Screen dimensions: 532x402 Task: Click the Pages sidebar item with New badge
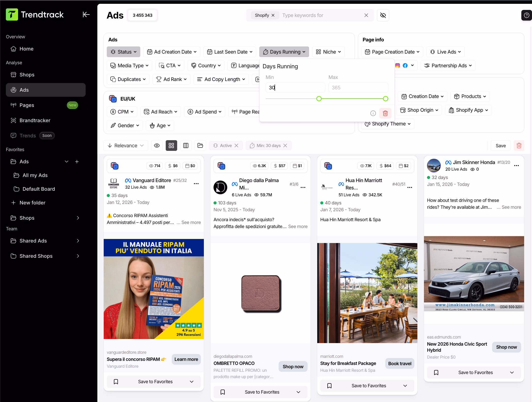pyautogui.click(x=27, y=105)
